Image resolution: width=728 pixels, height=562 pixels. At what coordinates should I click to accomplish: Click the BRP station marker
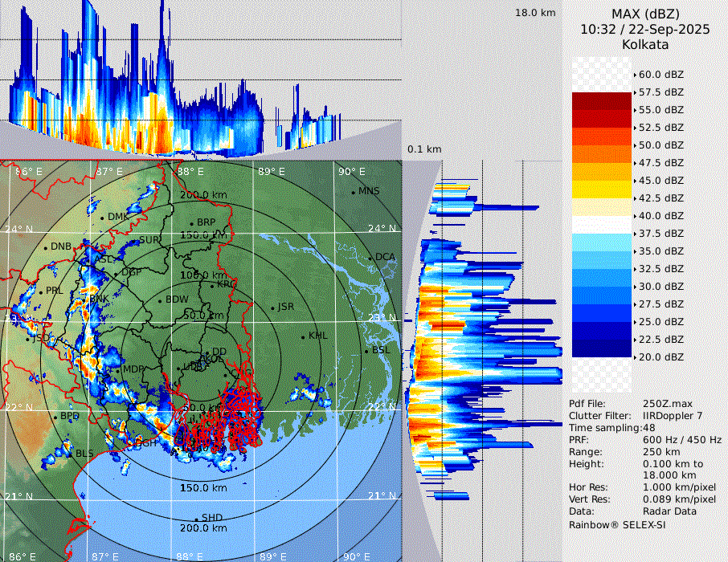(x=191, y=224)
